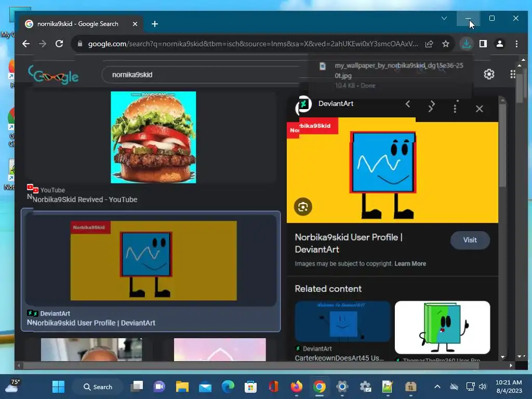Go back with the browser back arrow
Image resolution: width=532 pixels, height=399 pixels.
(x=26, y=44)
